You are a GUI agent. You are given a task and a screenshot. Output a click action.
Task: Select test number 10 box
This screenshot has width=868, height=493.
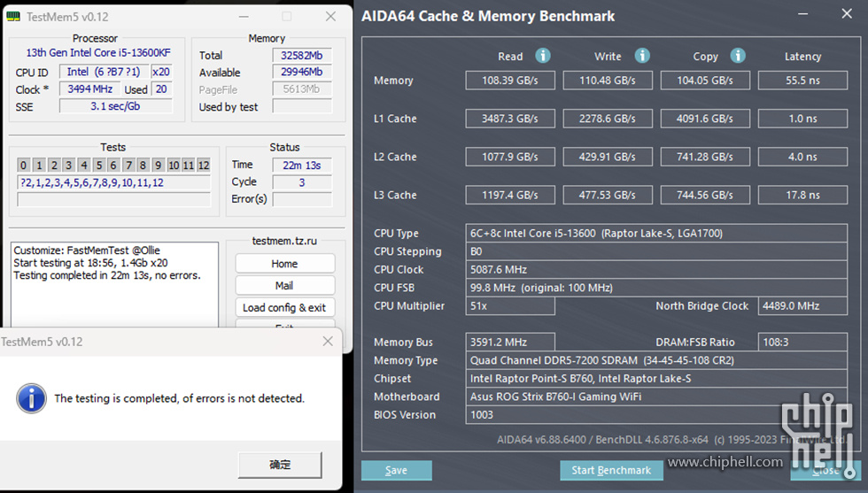[174, 165]
